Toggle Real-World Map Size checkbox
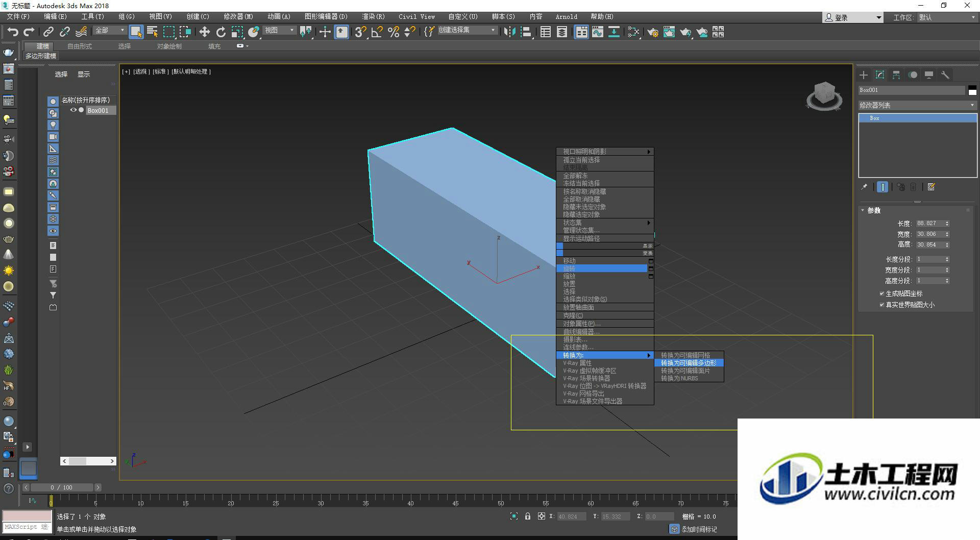The height and width of the screenshot is (540, 980). (881, 305)
